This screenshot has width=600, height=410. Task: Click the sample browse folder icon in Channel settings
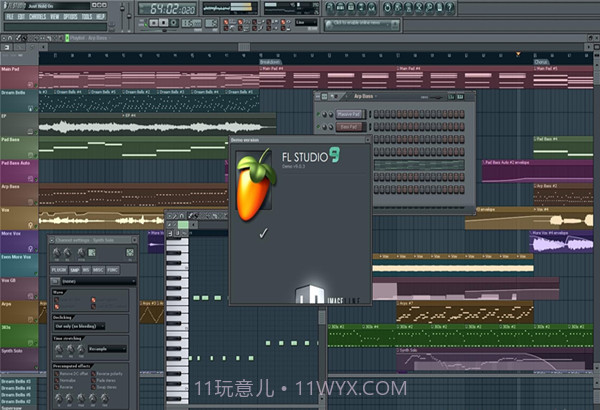point(54,281)
